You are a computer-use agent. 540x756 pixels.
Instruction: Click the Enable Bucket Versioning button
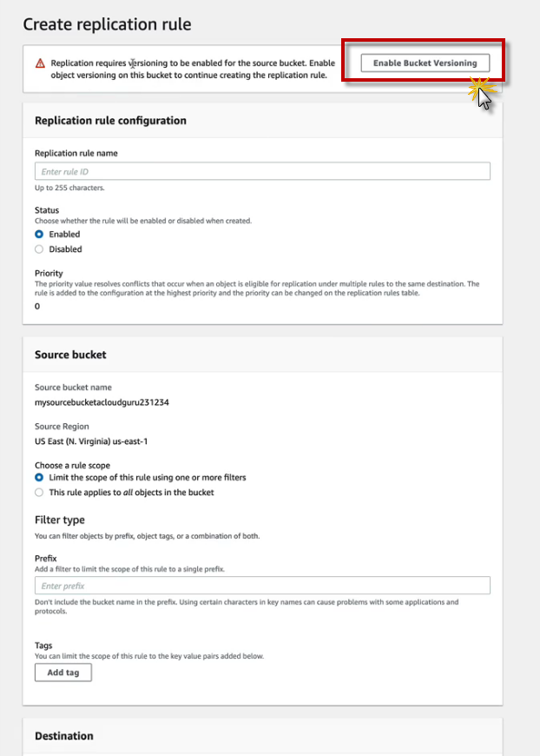tap(425, 63)
